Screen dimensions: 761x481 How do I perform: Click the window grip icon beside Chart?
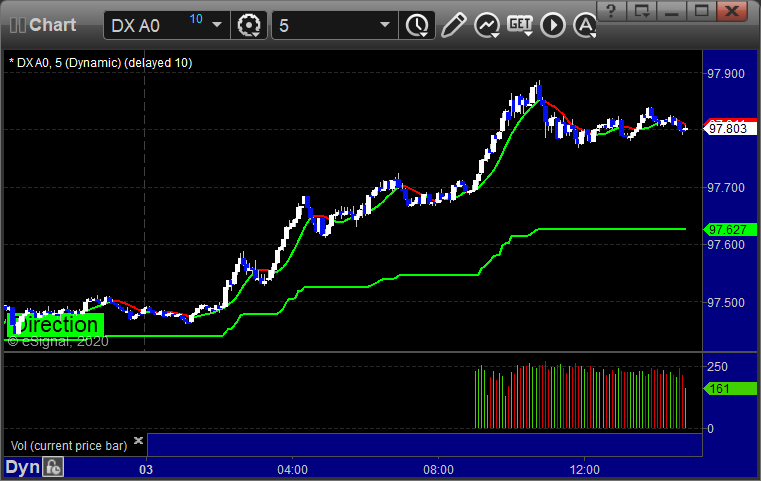point(17,25)
